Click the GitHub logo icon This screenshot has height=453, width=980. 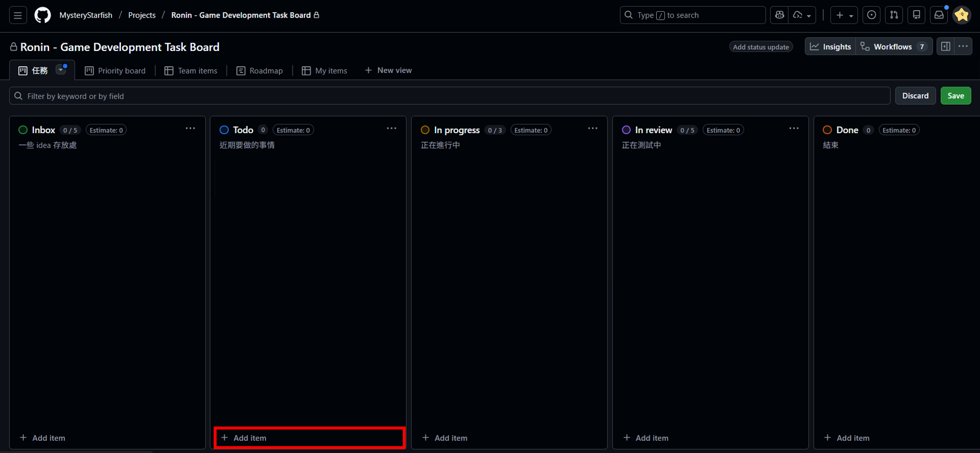(x=43, y=15)
